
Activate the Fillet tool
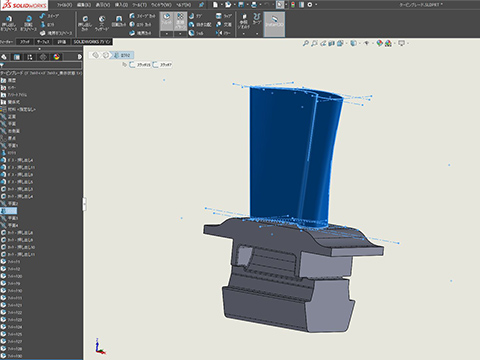166,21
